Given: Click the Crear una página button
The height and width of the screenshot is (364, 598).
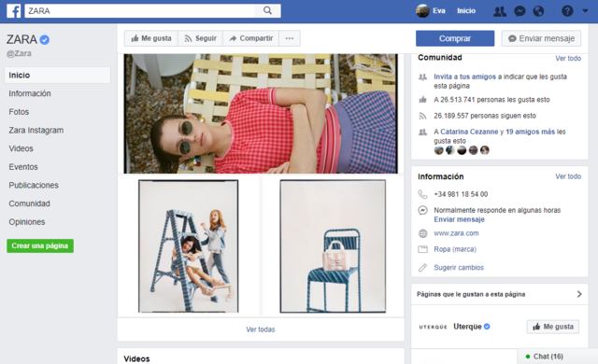Looking at the screenshot, I should [40, 246].
